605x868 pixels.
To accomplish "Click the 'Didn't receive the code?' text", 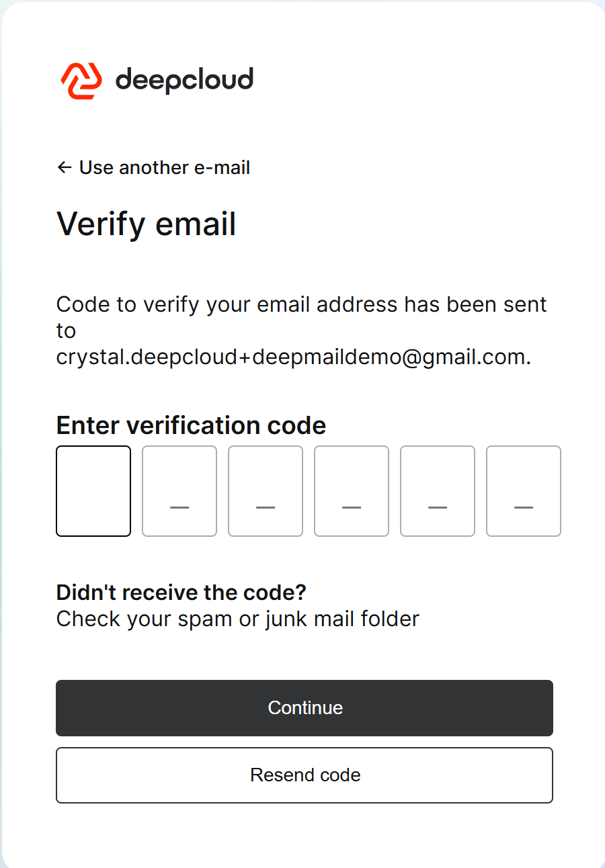I will (182, 593).
